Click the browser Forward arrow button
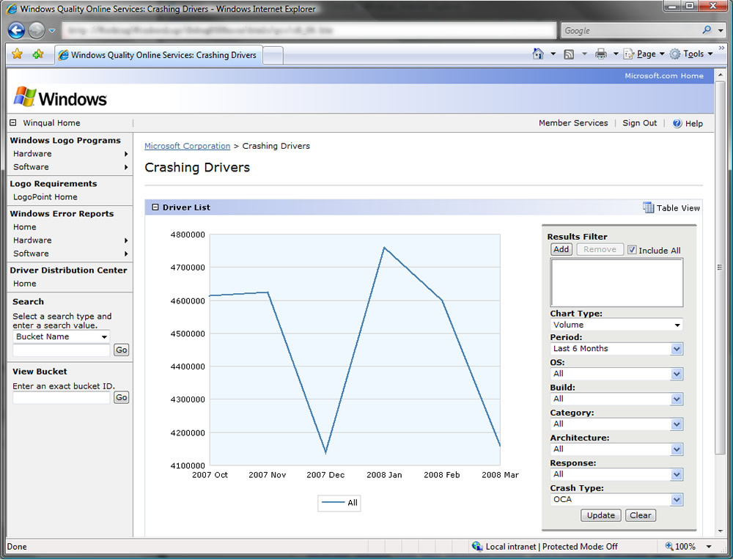733x560 pixels. 37,30
